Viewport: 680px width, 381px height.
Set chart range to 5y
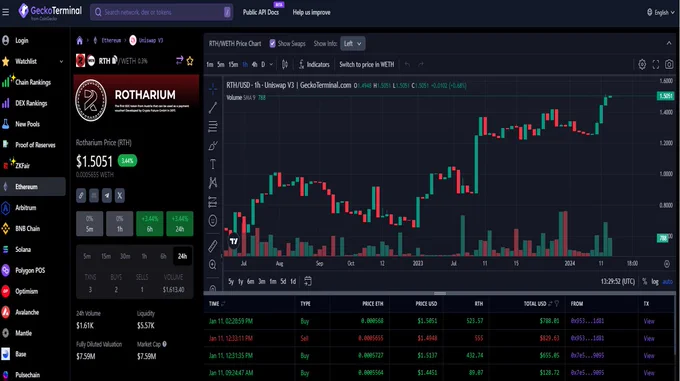pos(231,282)
